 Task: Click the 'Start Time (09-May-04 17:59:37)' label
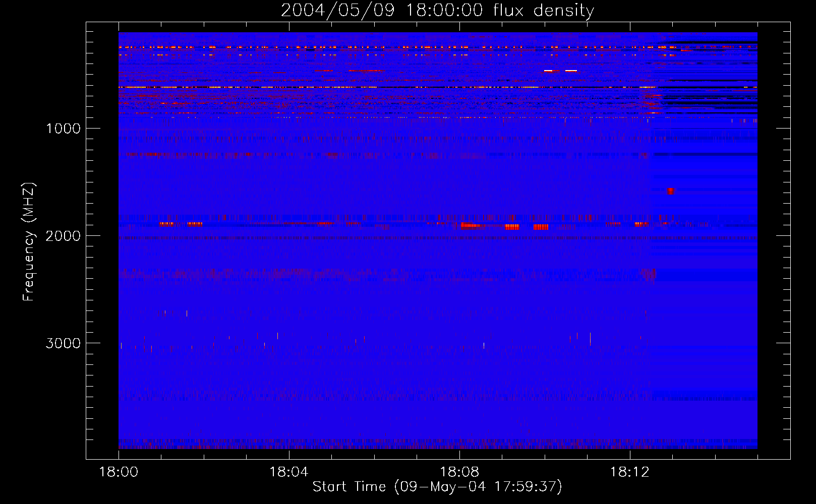point(437,487)
